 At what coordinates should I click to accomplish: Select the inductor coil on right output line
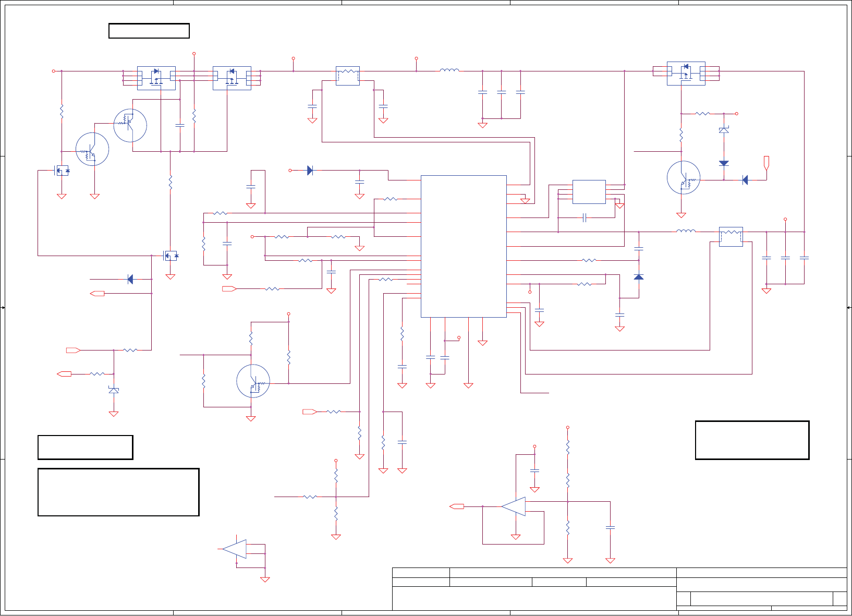(x=686, y=231)
